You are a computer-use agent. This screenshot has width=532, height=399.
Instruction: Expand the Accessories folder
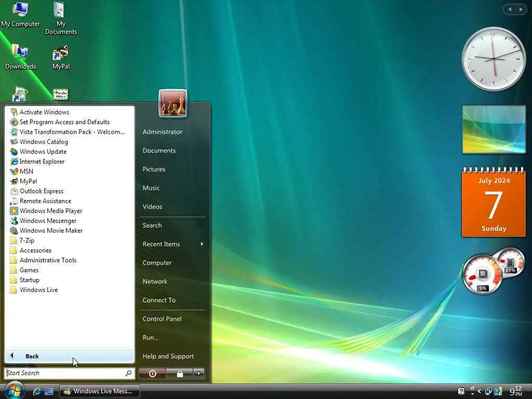[x=69, y=250]
